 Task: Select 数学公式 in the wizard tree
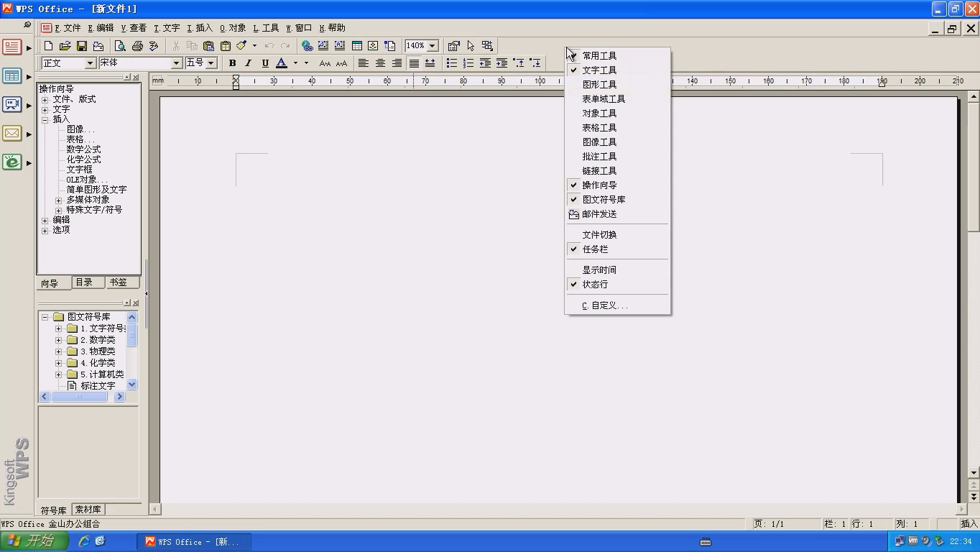pos(83,149)
